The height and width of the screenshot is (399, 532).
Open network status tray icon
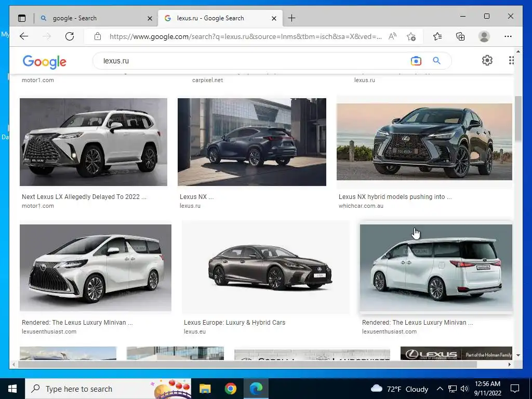point(453,389)
